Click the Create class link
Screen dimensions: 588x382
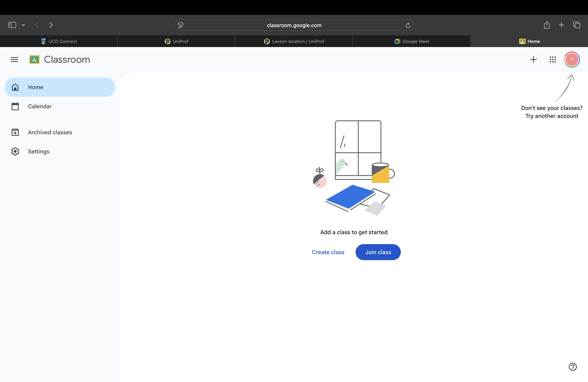click(328, 252)
